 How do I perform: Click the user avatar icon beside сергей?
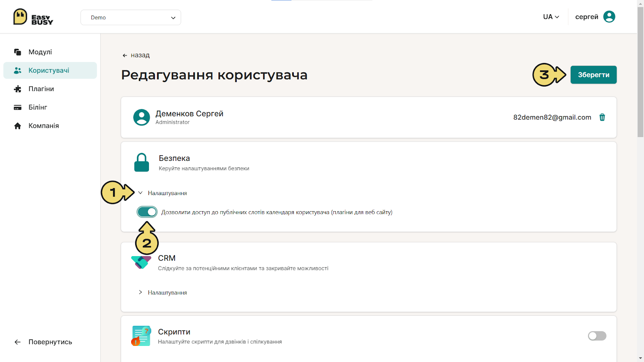pyautogui.click(x=609, y=17)
